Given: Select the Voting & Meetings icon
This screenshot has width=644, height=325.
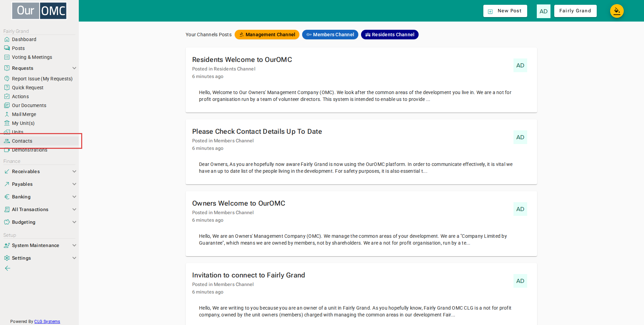Looking at the screenshot, I should tap(7, 57).
